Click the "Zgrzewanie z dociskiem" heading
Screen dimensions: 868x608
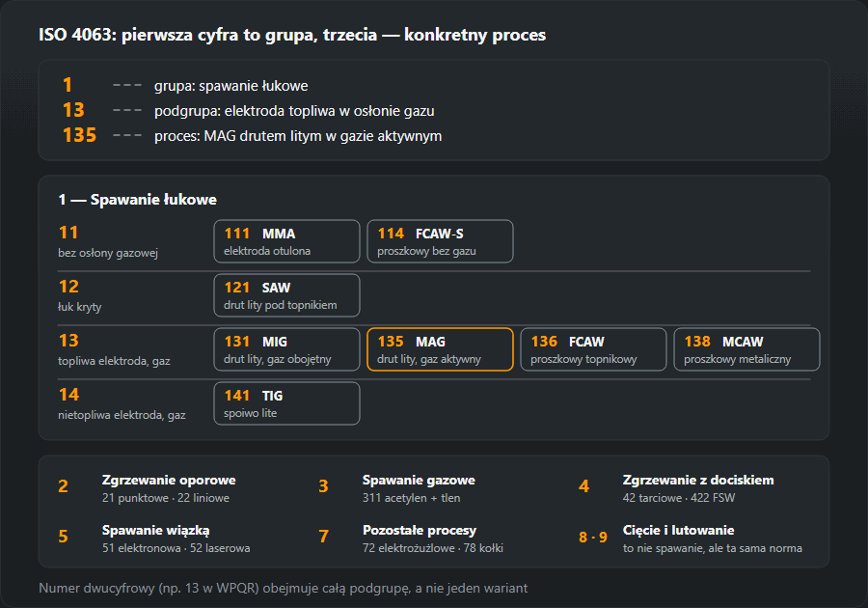coord(698,480)
